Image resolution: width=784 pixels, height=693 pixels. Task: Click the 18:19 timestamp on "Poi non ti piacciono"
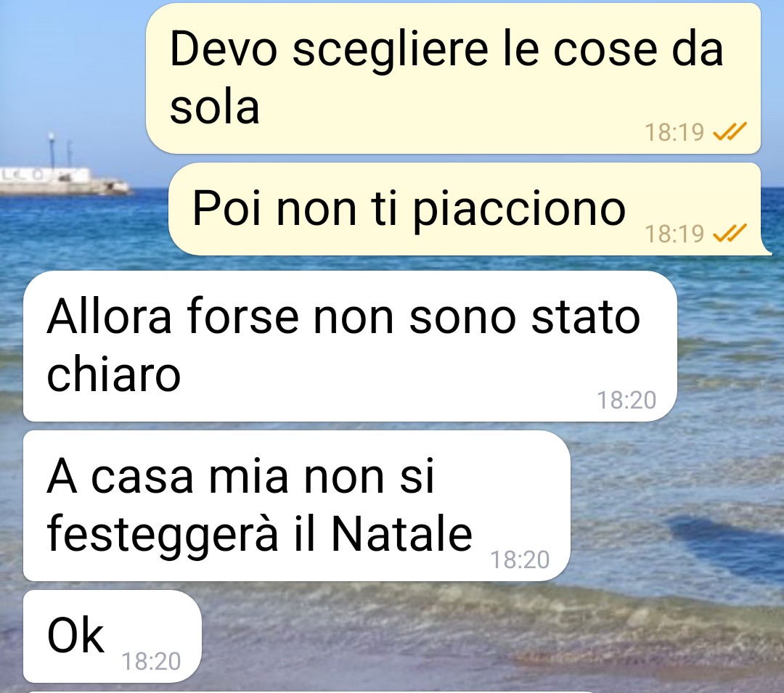click(674, 234)
